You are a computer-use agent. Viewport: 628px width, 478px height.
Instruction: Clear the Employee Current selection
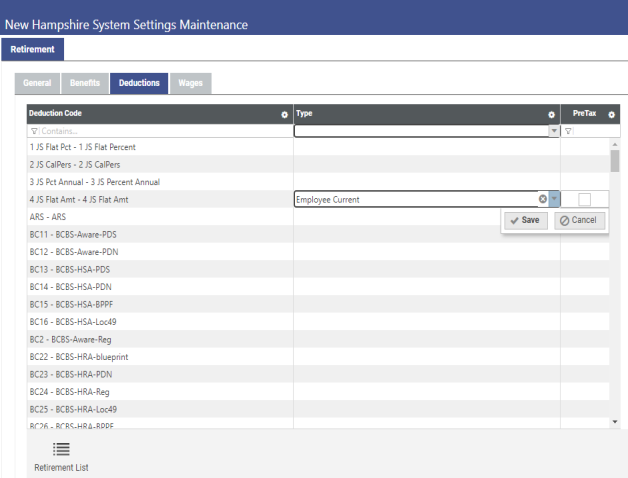coord(543,199)
